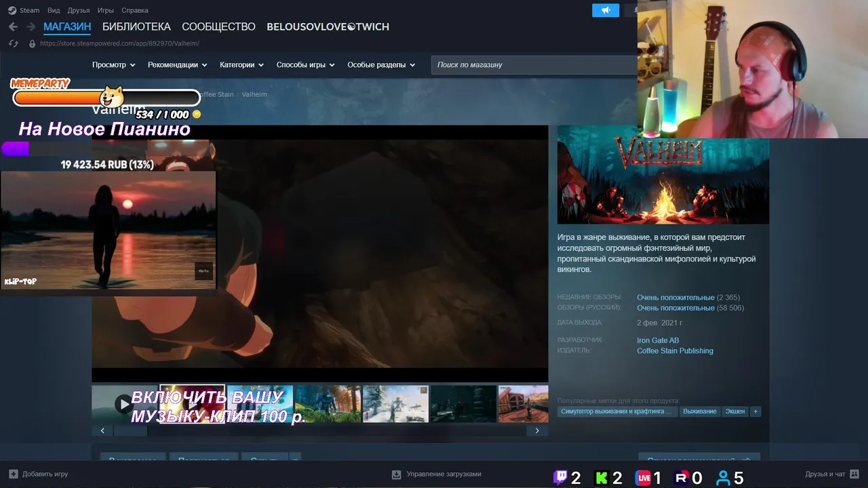Click the blue megaphone announcements button
The image size is (868, 488).
606,10
